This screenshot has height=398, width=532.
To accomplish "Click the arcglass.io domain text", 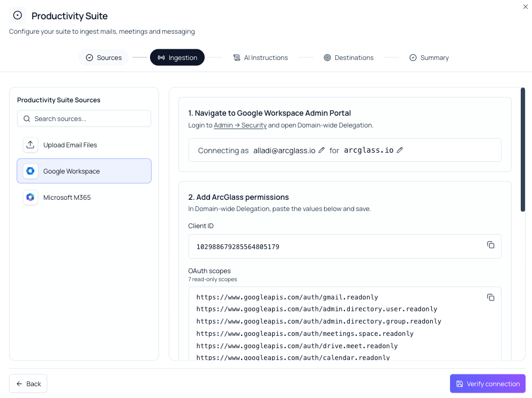I will [369, 150].
